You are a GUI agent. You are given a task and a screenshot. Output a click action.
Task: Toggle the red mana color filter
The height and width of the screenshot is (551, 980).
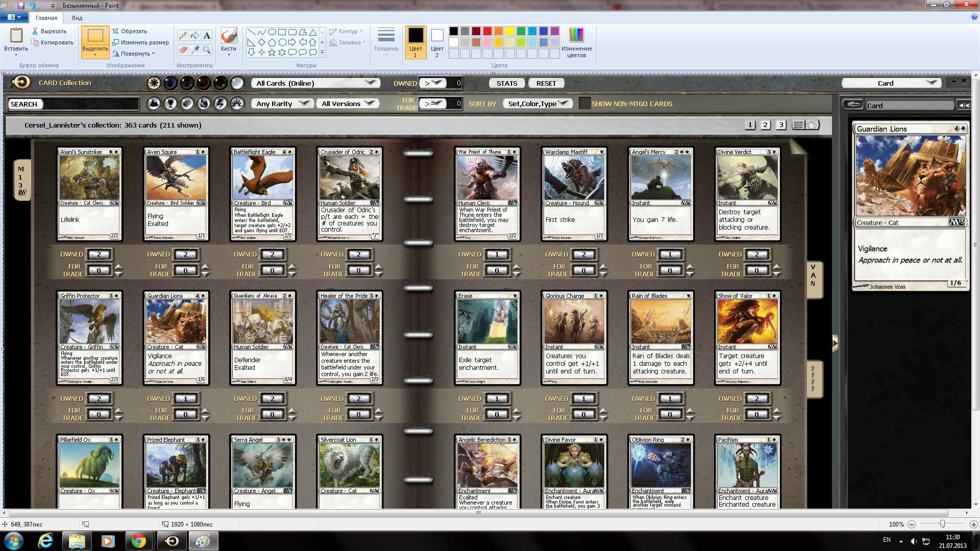[x=204, y=83]
